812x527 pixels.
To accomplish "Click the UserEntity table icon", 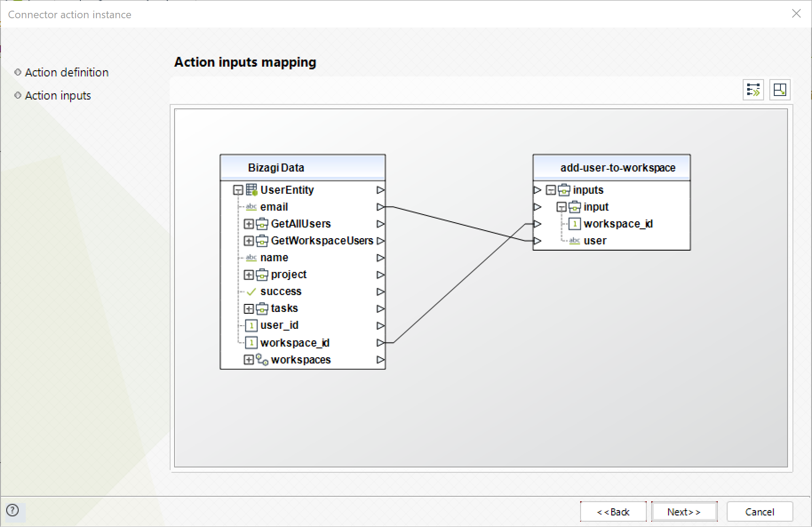I will 252,190.
